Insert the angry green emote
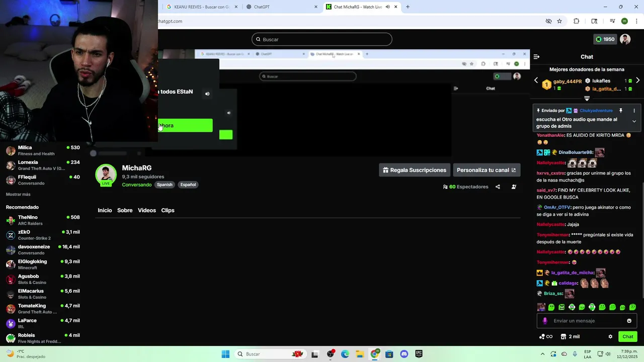The width and height of the screenshot is (644, 362). 561,307
